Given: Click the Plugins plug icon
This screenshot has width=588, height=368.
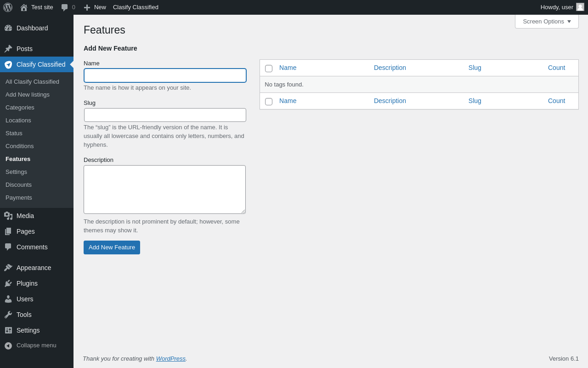Looking at the screenshot, I should (x=8, y=283).
